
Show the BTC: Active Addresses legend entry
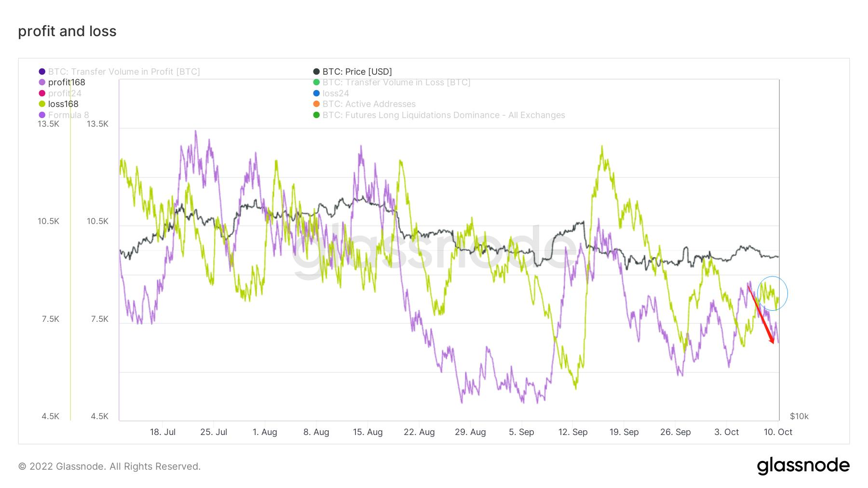pos(369,104)
